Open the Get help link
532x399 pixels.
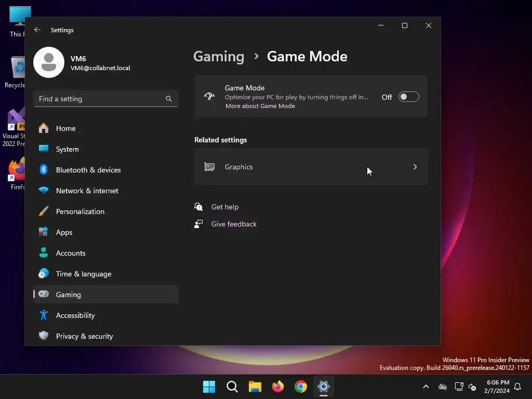tap(225, 207)
